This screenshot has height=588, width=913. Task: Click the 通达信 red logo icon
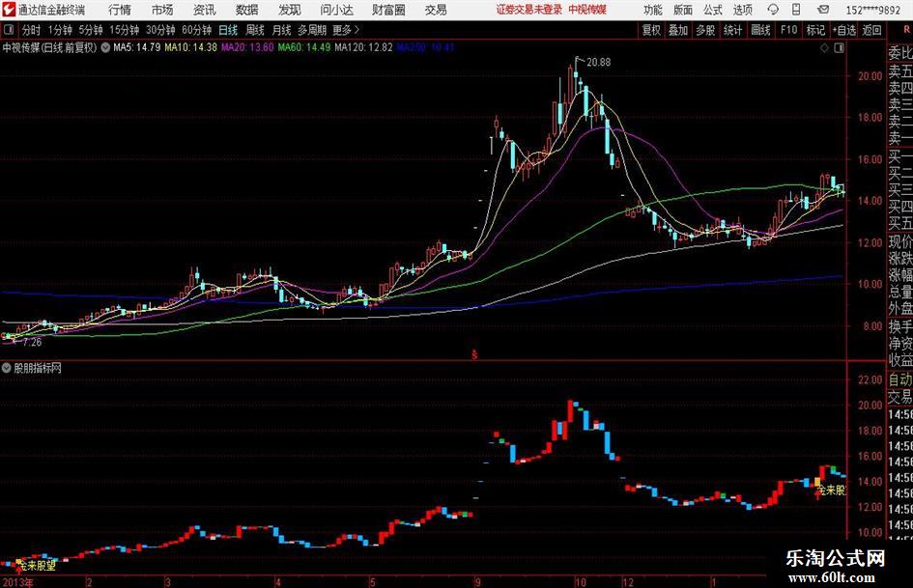pyautogui.click(x=8, y=10)
